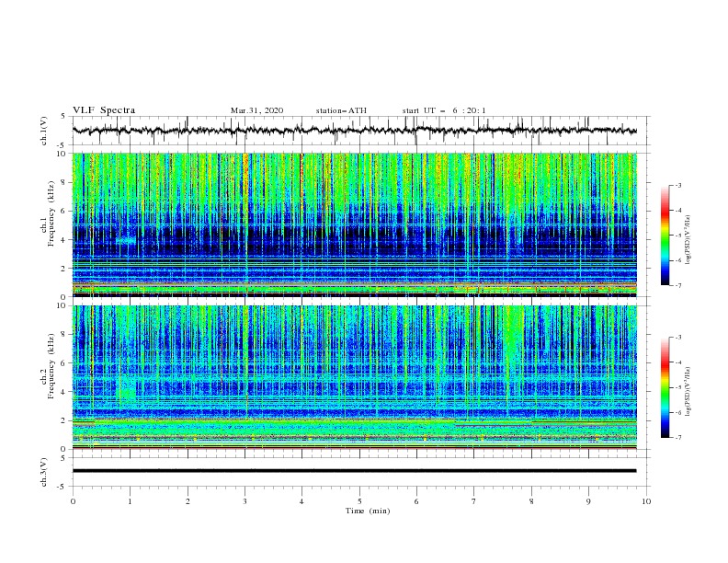The width and height of the screenshot is (728, 563).
Task: Click the time axis tick label '5'
Action: point(359,501)
